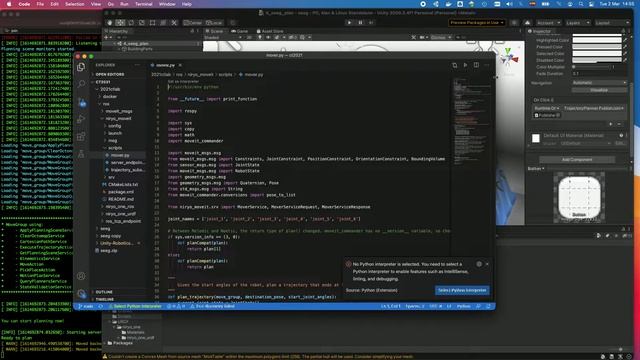Open the Search view in VS Code activity bar
Image resolution: width=640 pixels, height=360 pixels.
tap(81, 84)
